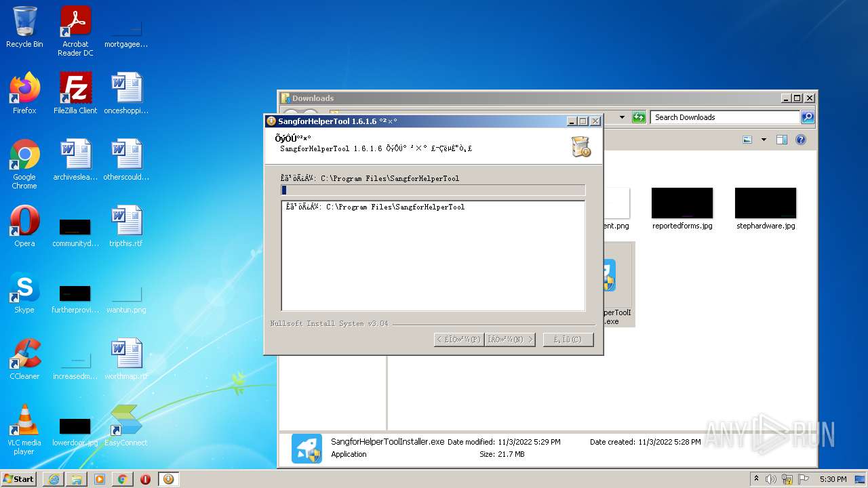Click the installer Cancel button

[568, 339]
